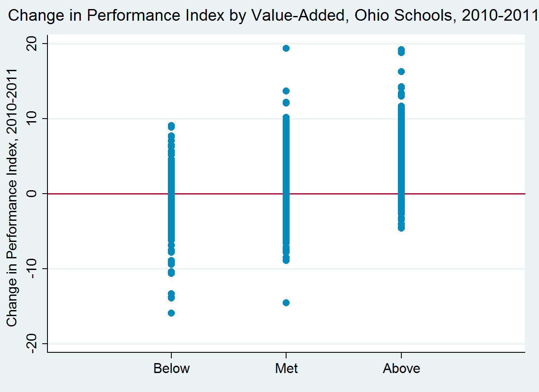
Task: Select the "Above" x-axis category label
Action: (401, 369)
